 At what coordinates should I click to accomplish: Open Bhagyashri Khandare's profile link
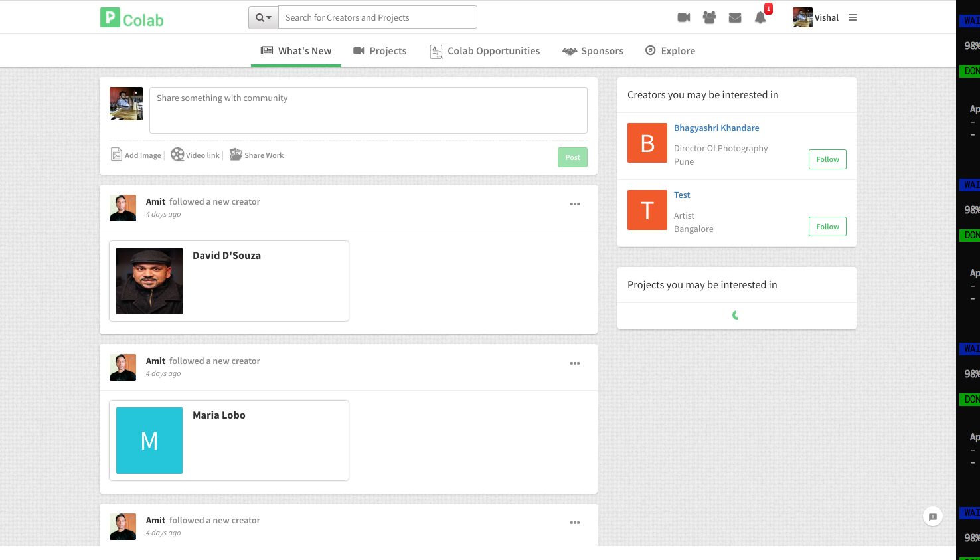716,128
